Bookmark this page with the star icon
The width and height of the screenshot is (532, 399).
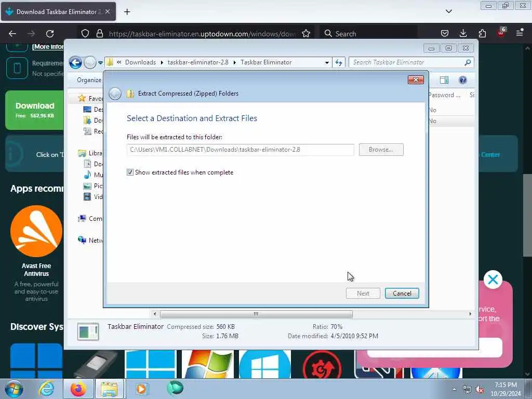point(306,34)
